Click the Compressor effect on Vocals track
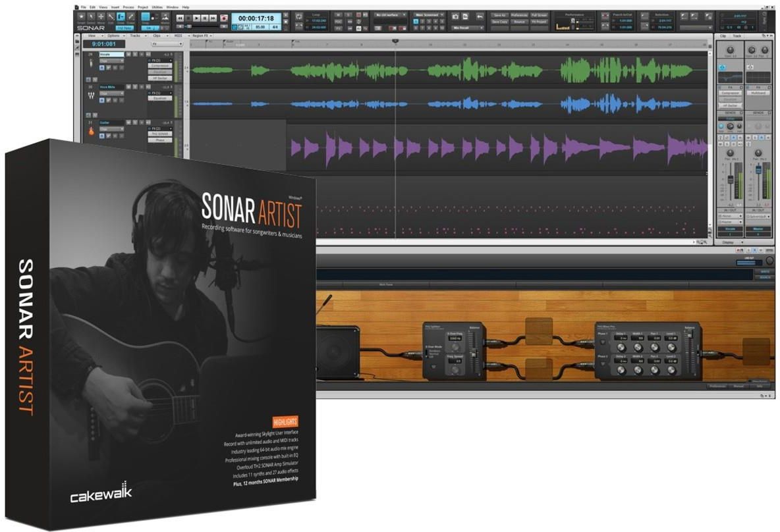 160,66
